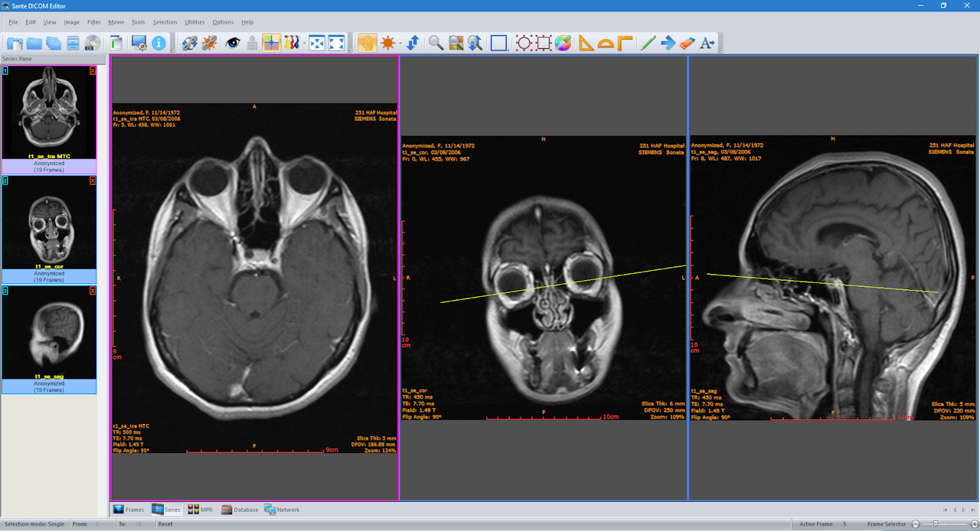Click the toolbar overflow arrow after info icon
Screen dimensions: 980x531
(172, 50)
